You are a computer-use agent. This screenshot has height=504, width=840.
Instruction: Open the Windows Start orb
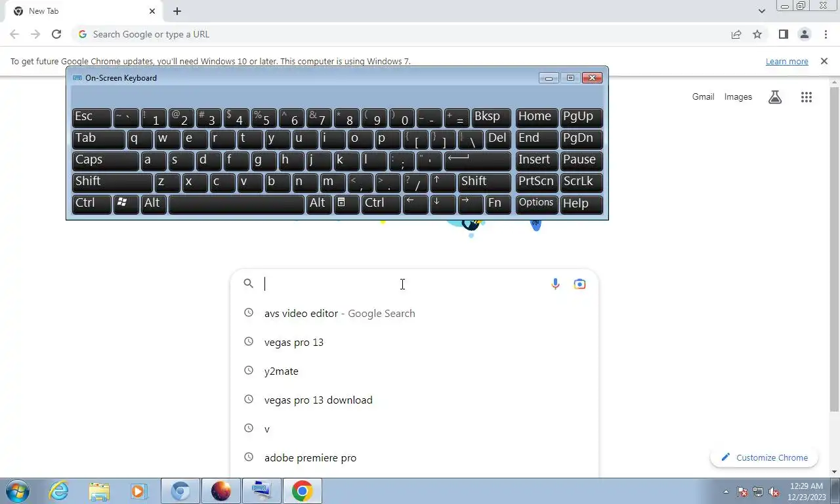coord(17,491)
